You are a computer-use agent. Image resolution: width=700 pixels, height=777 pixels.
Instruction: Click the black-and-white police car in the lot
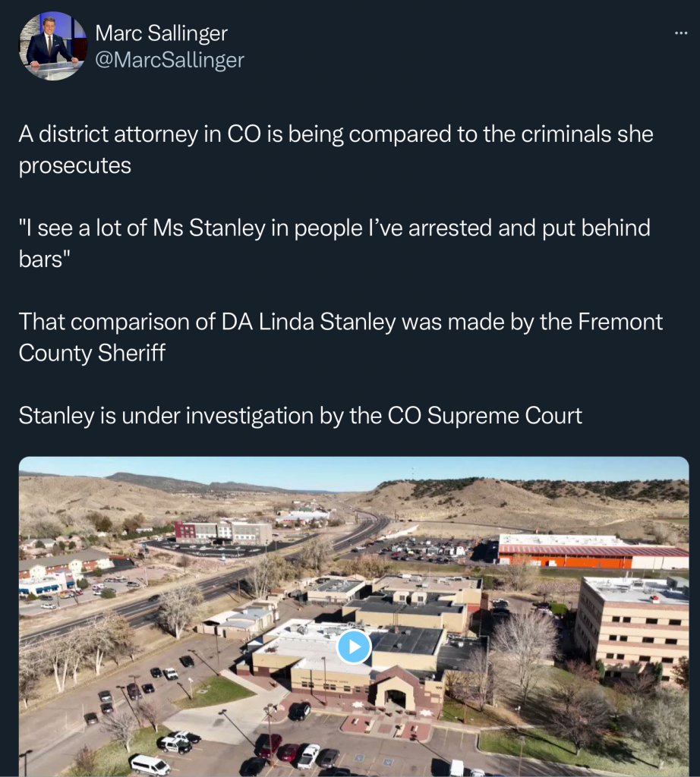pos(175,745)
